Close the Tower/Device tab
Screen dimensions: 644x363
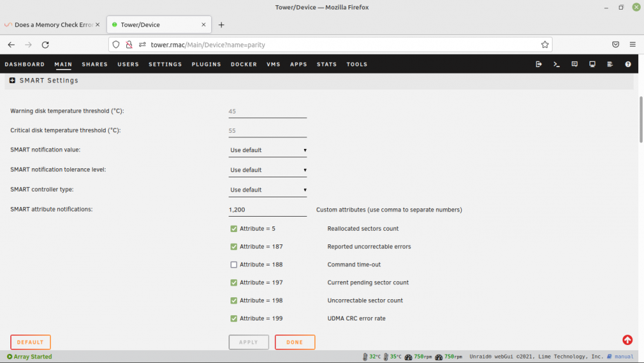[204, 25]
